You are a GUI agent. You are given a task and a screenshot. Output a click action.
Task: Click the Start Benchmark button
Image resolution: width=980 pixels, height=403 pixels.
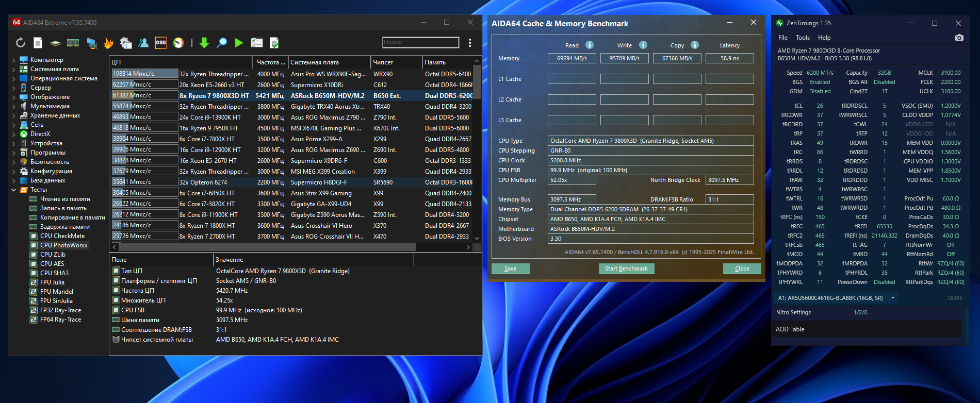point(626,268)
